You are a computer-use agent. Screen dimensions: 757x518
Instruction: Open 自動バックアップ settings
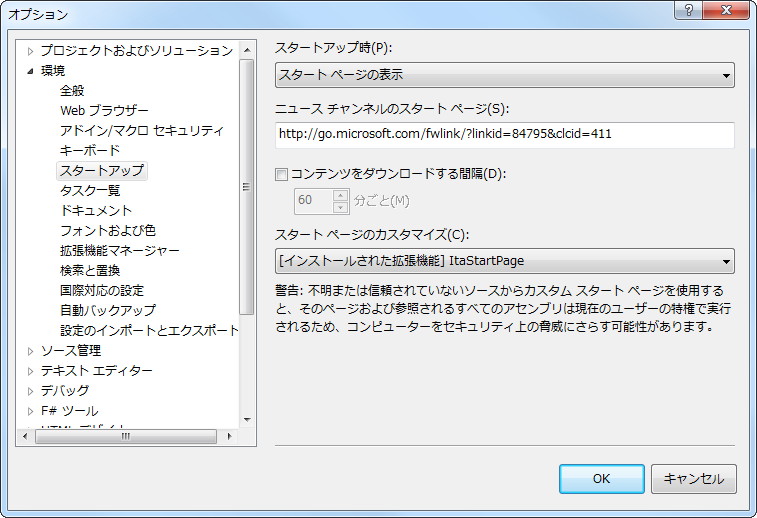[108, 310]
